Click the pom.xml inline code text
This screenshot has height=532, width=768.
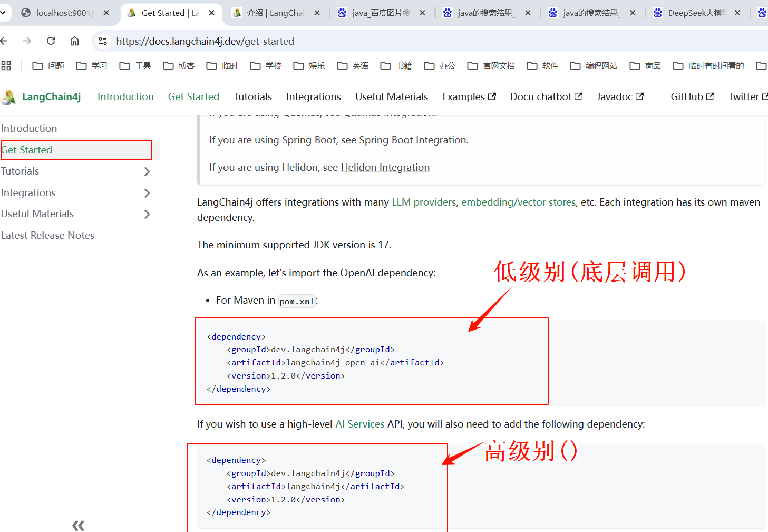tap(297, 301)
